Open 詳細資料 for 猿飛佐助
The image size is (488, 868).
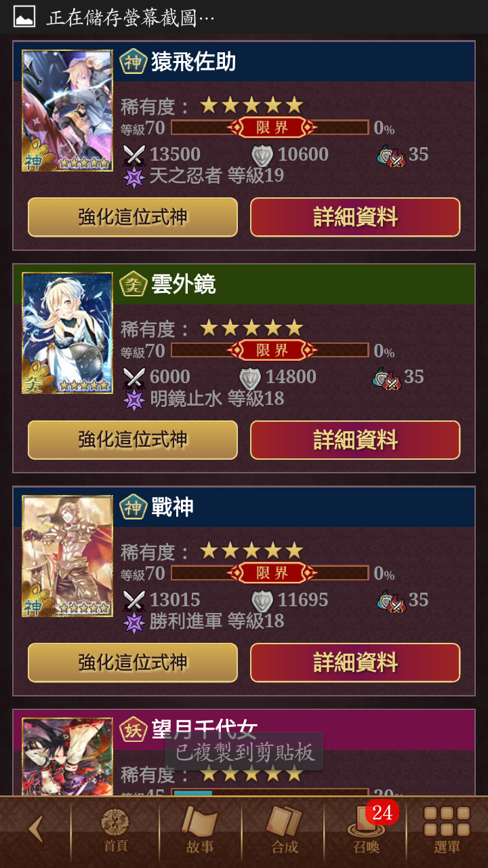[355, 217]
